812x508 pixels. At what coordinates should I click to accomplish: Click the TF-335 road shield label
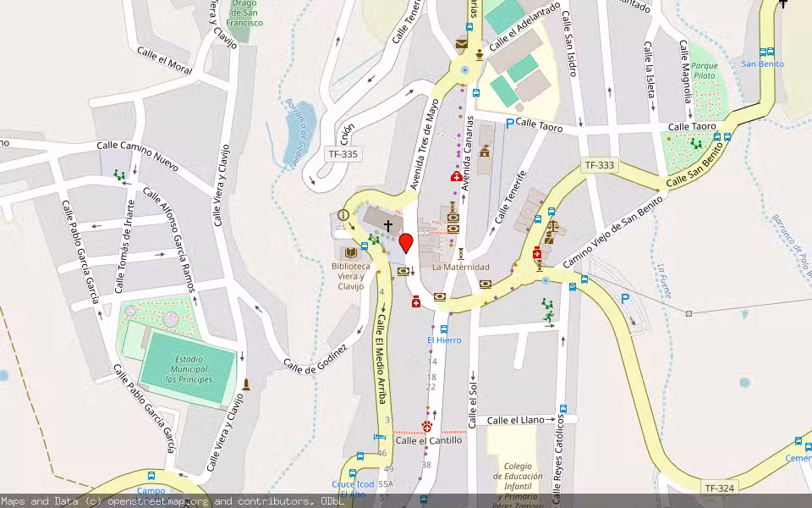(343, 155)
